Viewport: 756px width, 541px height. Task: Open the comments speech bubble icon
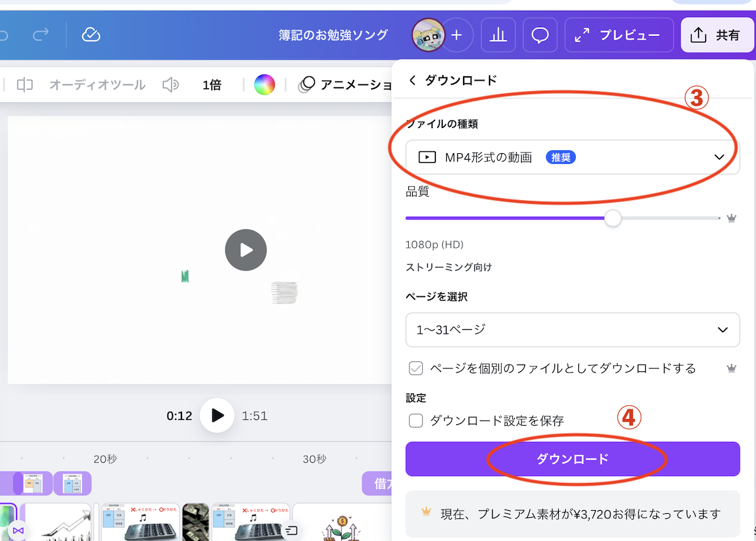(540, 35)
